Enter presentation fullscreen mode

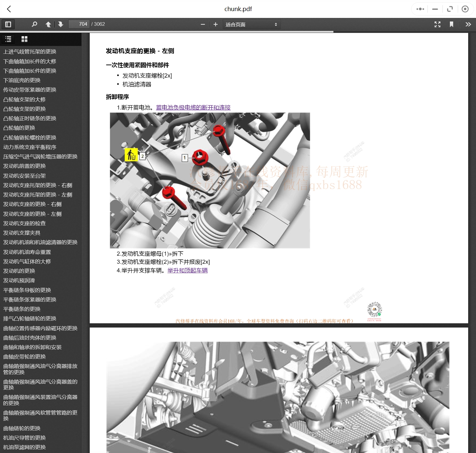tap(437, 24)
